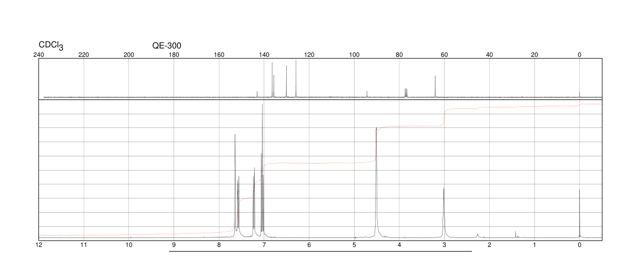The height and width of the screenshot is (278, 644).
Task: Click the small proton peak near 1.4 ppm
Action: coord(516,234)
